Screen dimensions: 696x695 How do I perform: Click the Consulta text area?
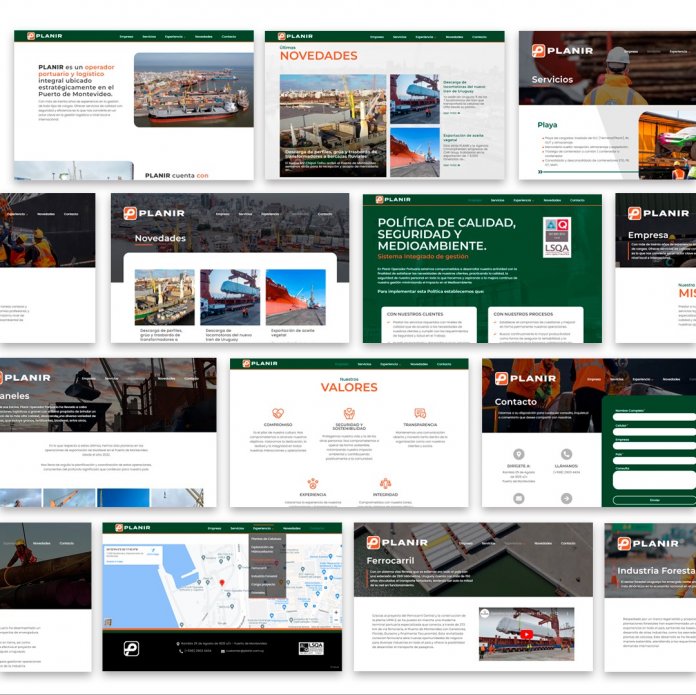coord(654,480)
